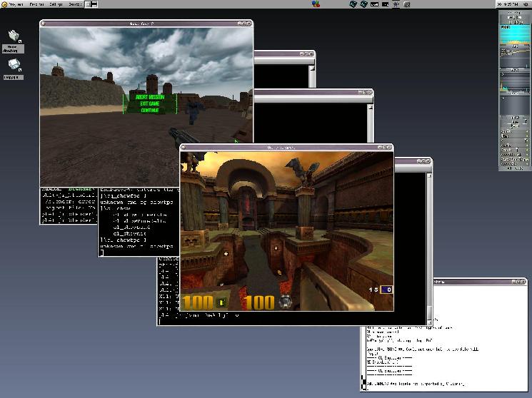Open the Home directory desktop icon
Screen dimensions: 532x398
click(x=12, y=38)
